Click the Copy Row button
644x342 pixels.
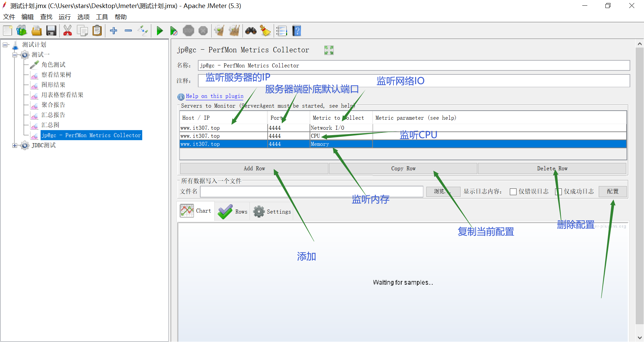(403, 168)
